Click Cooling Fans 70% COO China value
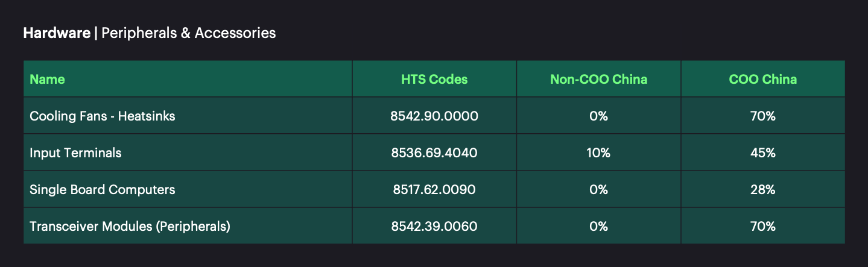The height and width of the screenshot is (267, 868). [x=763, y=116]
